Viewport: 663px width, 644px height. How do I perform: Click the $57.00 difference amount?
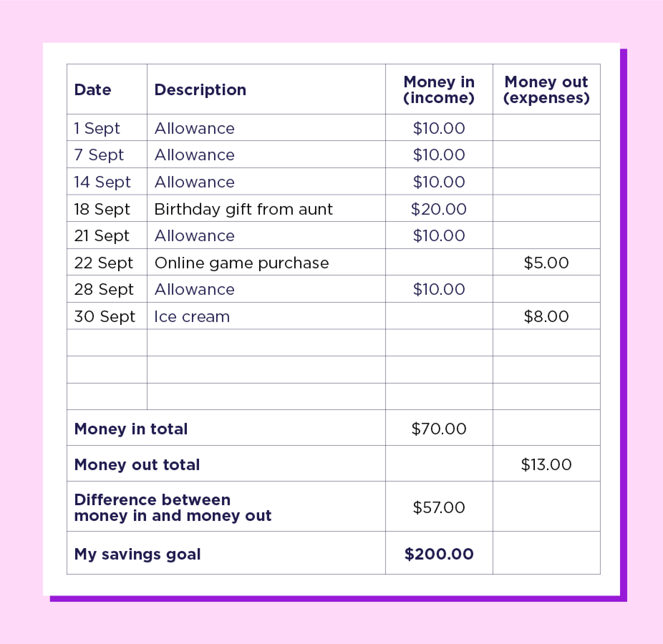(439, 507)
